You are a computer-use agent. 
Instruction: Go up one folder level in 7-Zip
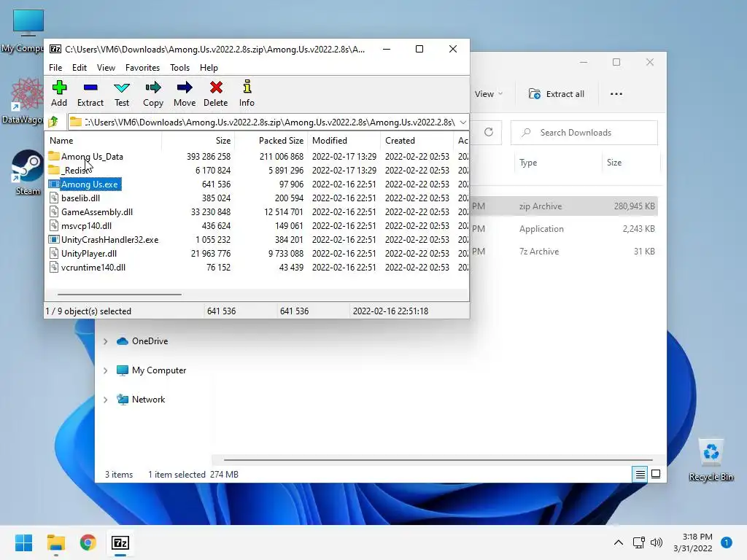click(53, 122)
